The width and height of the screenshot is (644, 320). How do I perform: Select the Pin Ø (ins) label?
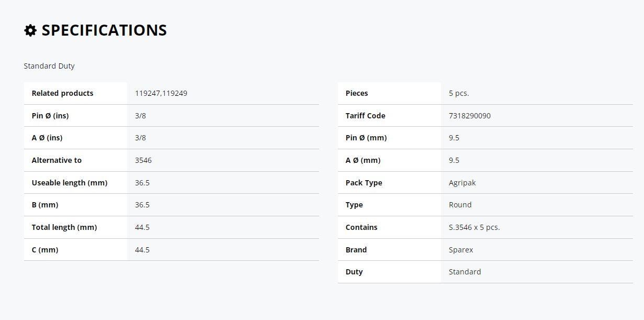[50, 116]
